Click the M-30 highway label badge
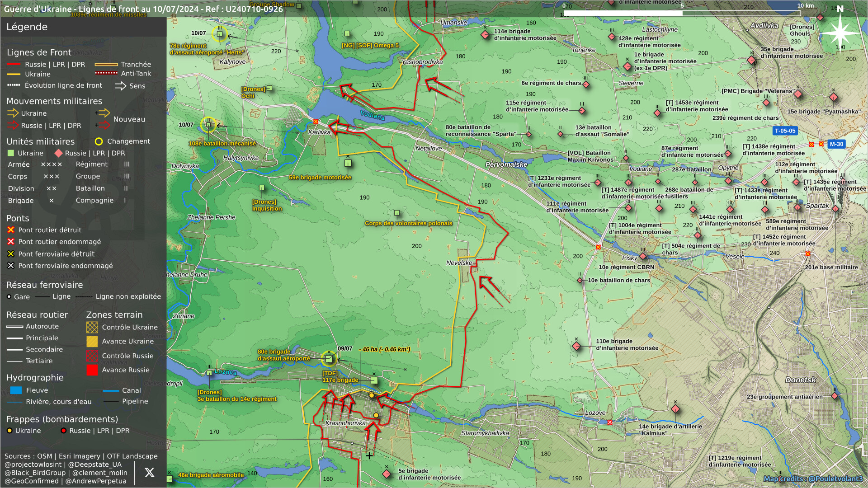Screen dimensions: 868x488 836,144
